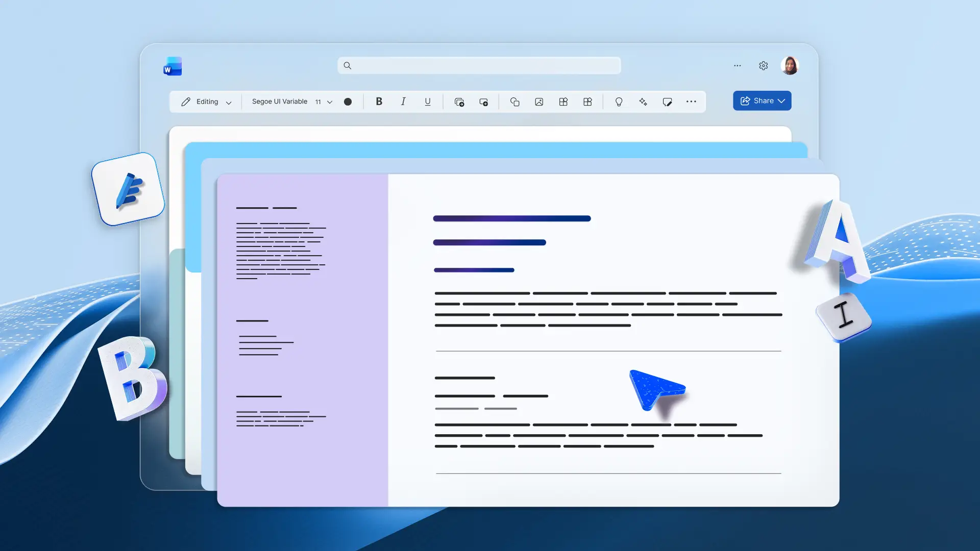980x551 pixels.
Task: Focus the search bar at top
Action: click(479, 65)
